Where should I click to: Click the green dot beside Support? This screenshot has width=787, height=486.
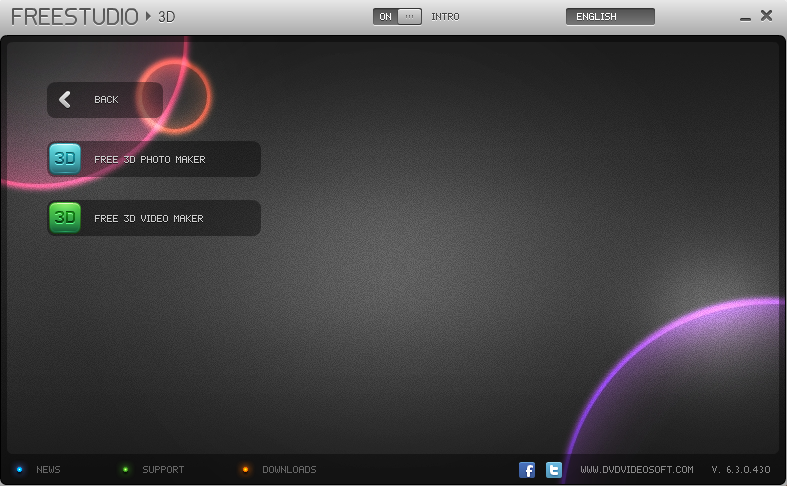pyautogui.click(x=125, y=469)
